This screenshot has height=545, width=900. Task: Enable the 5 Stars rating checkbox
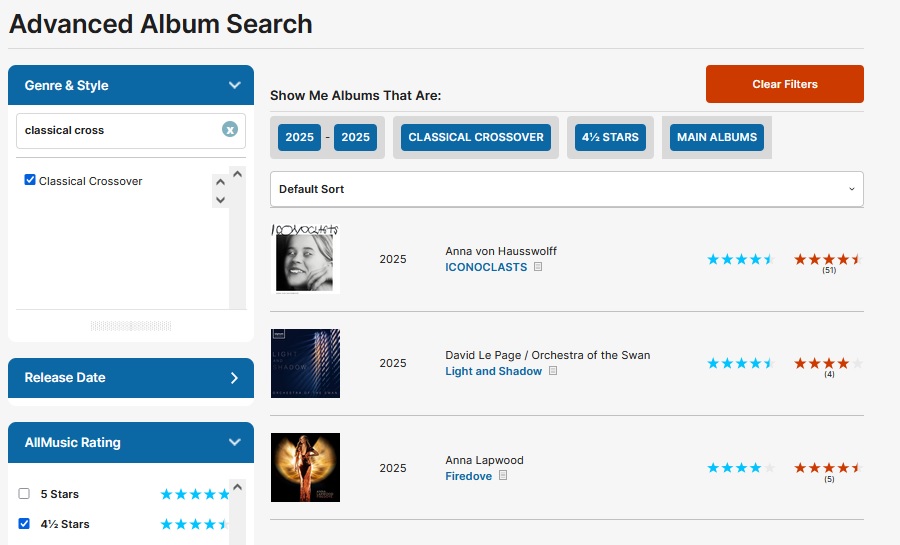tap(24, 494)
